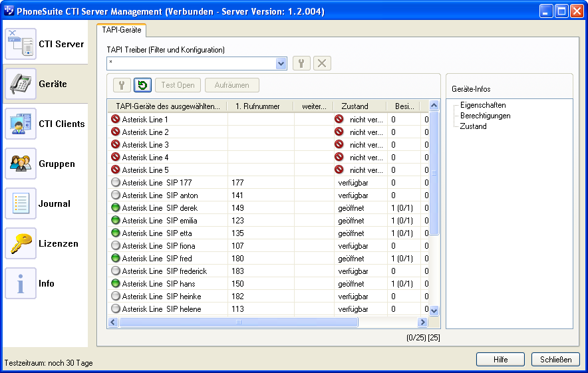Open the CTI Clients sidebar icon
This screenshot has height=373, width=588.
click(x=21, y=124)
